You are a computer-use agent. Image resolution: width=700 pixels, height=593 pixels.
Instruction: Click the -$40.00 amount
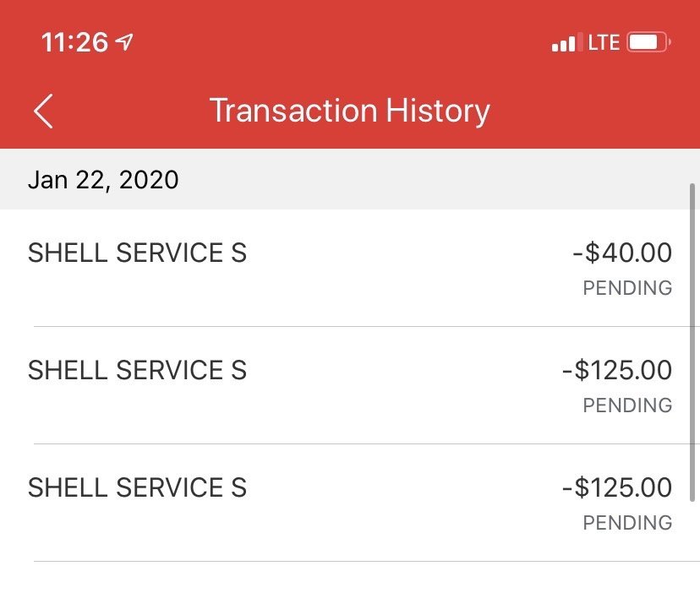pos(622,253)
